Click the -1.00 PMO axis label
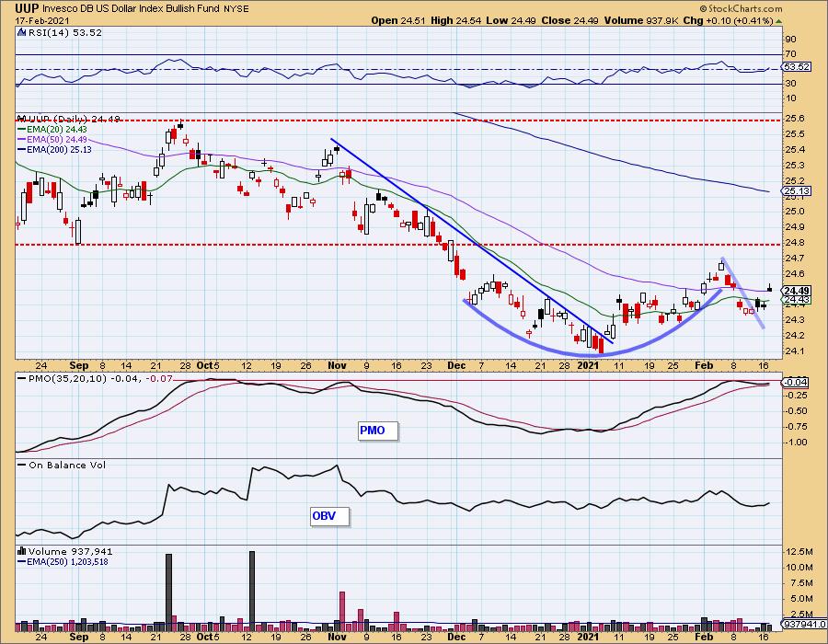 (796, 443)
